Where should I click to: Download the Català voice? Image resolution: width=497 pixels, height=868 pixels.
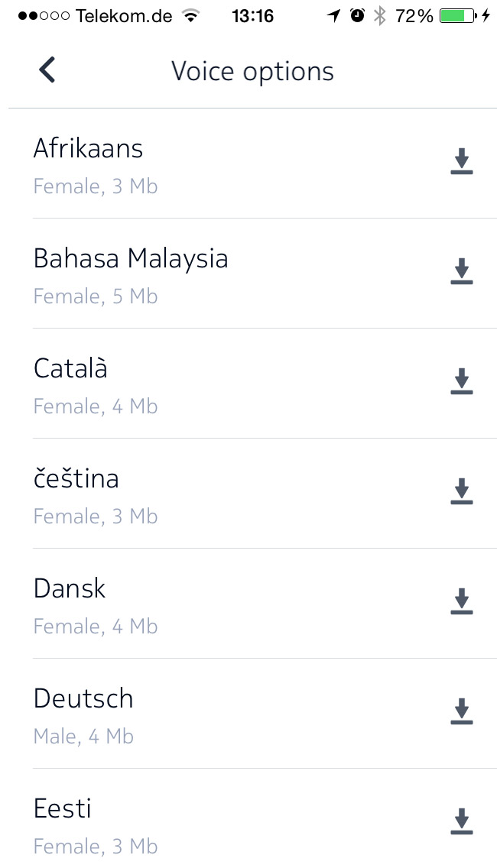461,382
